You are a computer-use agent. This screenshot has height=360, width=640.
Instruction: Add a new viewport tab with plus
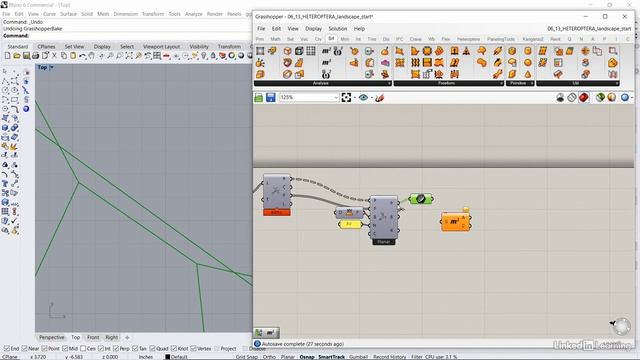tap(127, 338)
